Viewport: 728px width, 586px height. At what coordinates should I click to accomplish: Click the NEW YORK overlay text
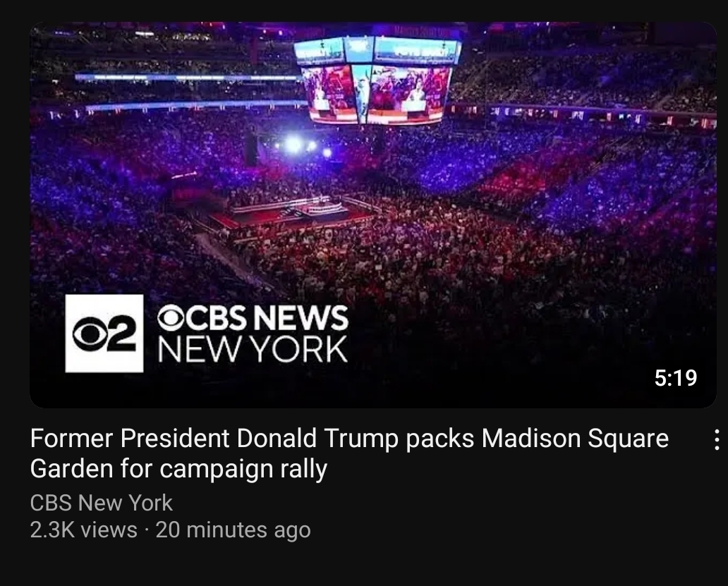[253, 349]
